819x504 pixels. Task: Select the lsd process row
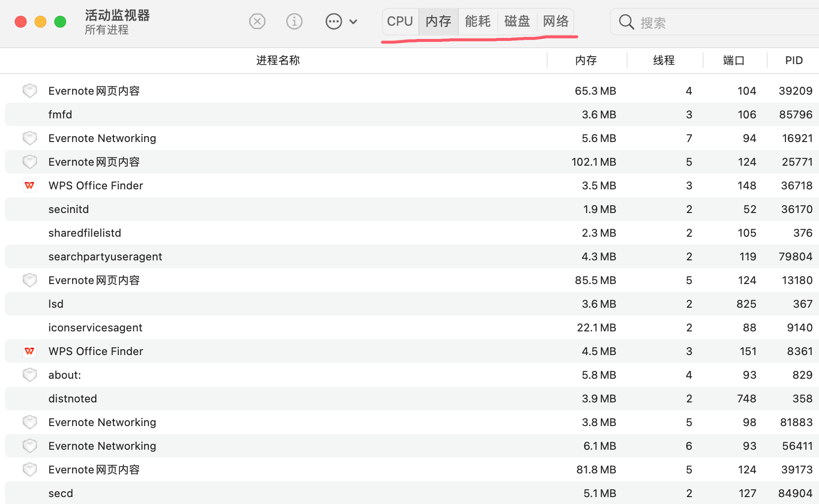click(x=412, y=304)
